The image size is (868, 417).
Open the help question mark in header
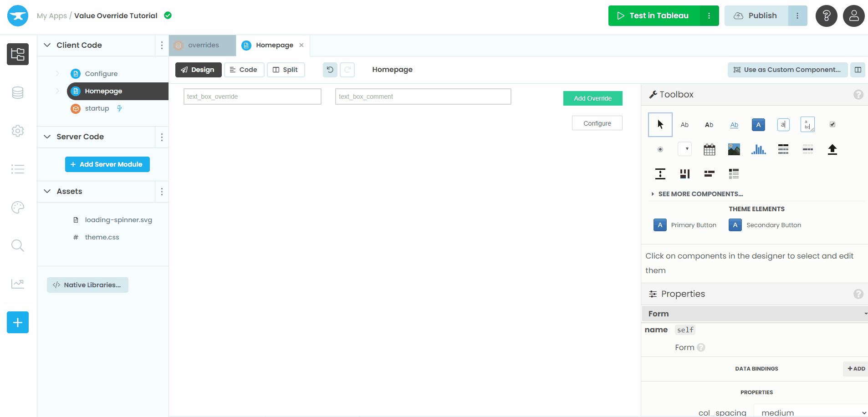tap(826, 16)
